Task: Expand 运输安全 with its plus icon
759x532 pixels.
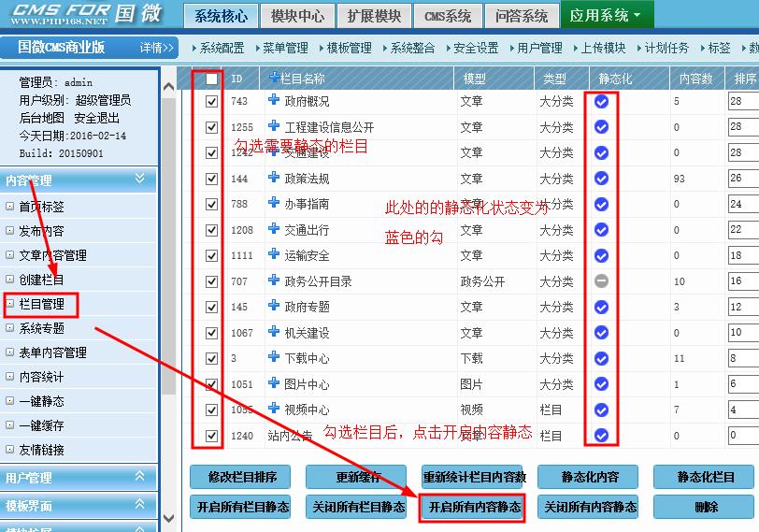Action: [x=274, y=254]
